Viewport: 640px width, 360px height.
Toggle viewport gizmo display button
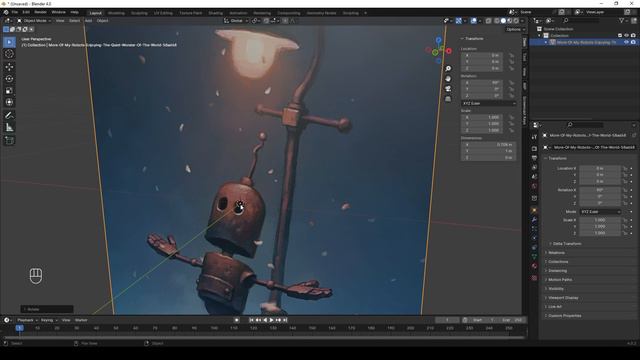459,20
